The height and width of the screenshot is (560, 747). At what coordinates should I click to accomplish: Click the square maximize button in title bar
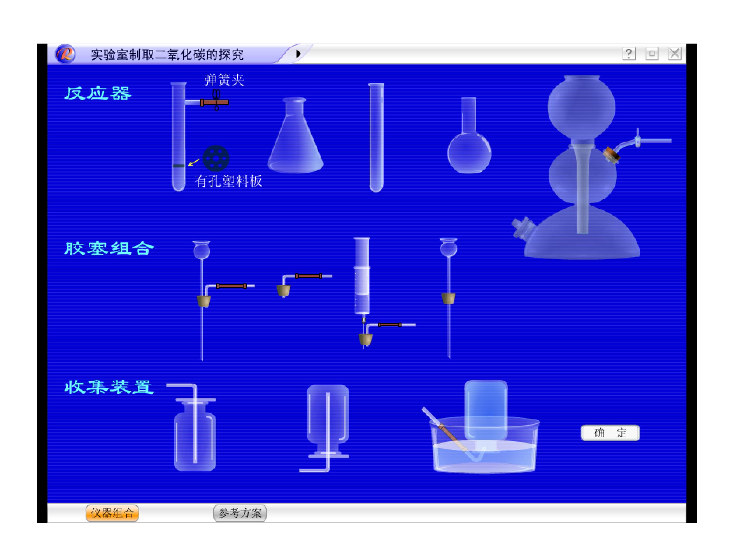tap(652, 54)
